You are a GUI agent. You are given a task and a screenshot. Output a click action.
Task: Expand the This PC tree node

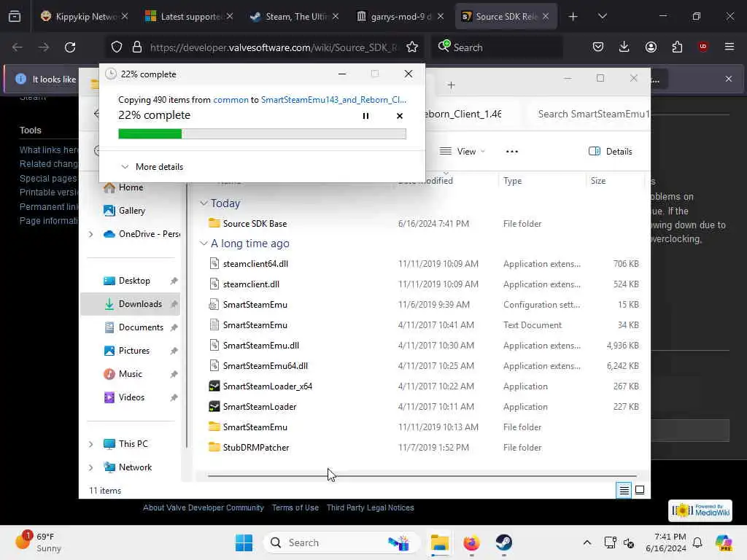click(90, 444)
